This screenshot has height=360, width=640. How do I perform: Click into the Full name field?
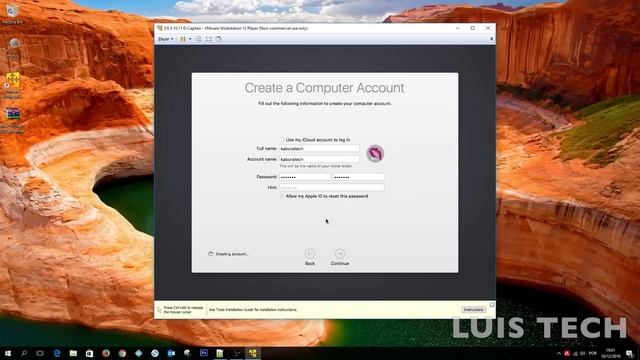tap(319, 149)
